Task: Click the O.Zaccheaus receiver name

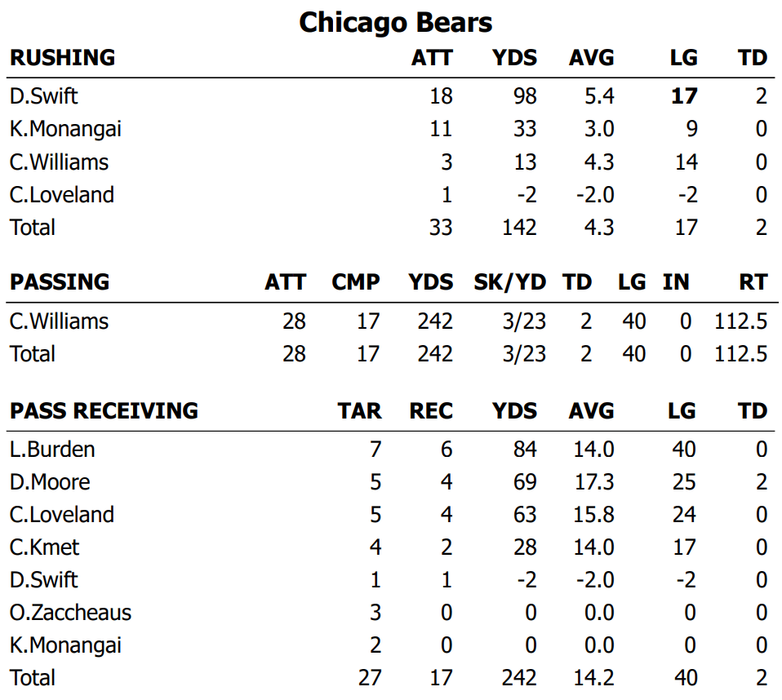Action: point(70,613)
